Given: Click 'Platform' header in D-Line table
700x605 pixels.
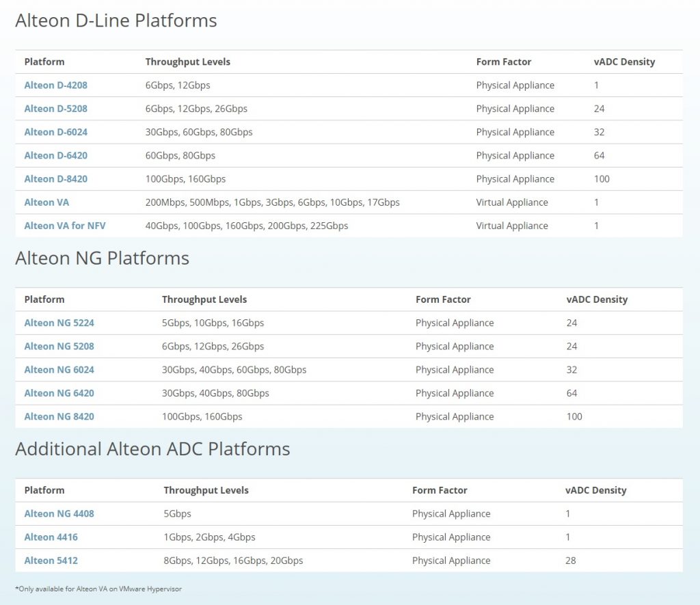Looking at the screenshot, I should [x=44, y=62].
